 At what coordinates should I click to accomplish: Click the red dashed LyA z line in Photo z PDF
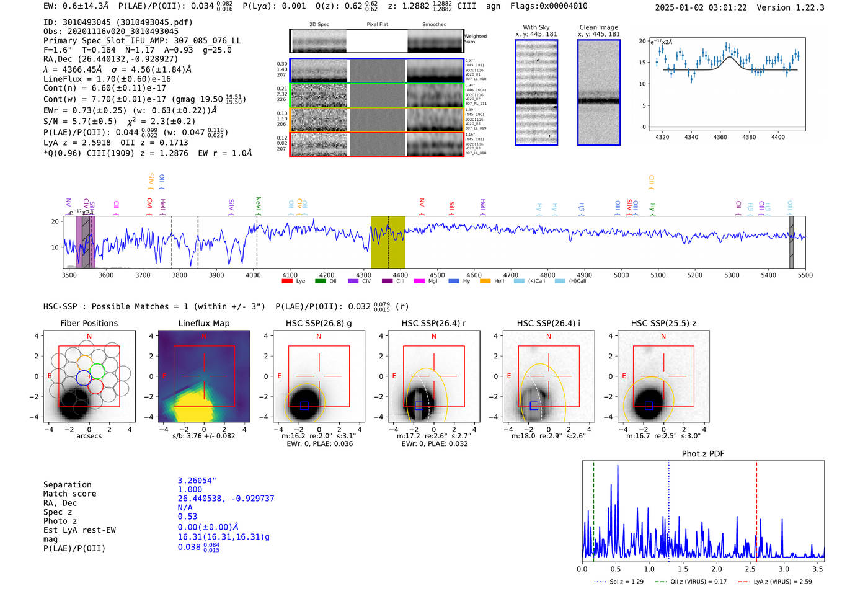pyautogui.click(x=756, y=510)
